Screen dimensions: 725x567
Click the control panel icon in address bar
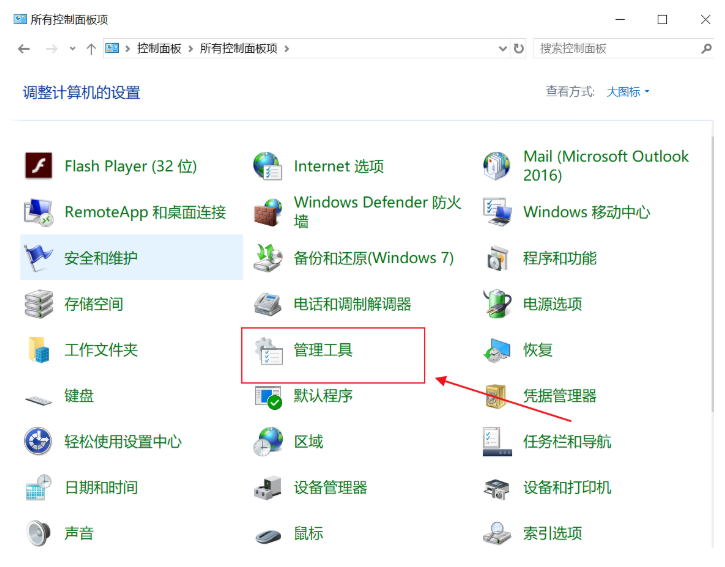pyautogui.click(x=112, y=48)
